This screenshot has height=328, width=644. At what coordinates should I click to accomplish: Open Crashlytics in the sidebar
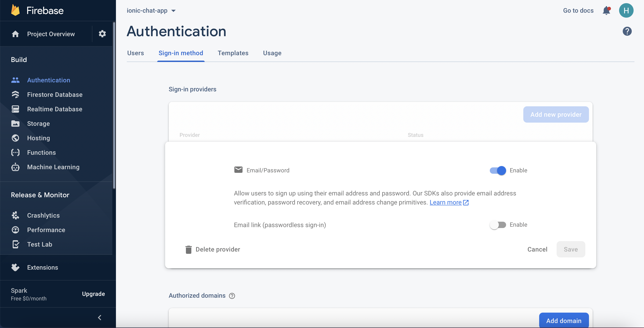(43, 215)
